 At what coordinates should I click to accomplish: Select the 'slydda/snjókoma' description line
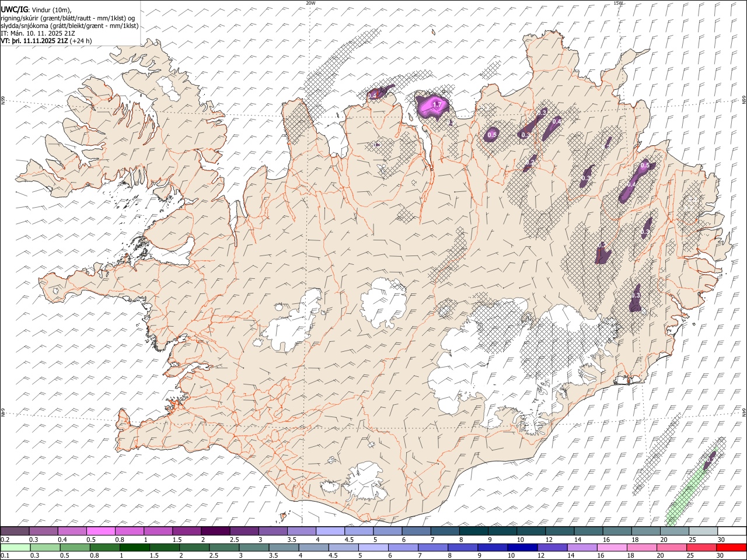70,26
